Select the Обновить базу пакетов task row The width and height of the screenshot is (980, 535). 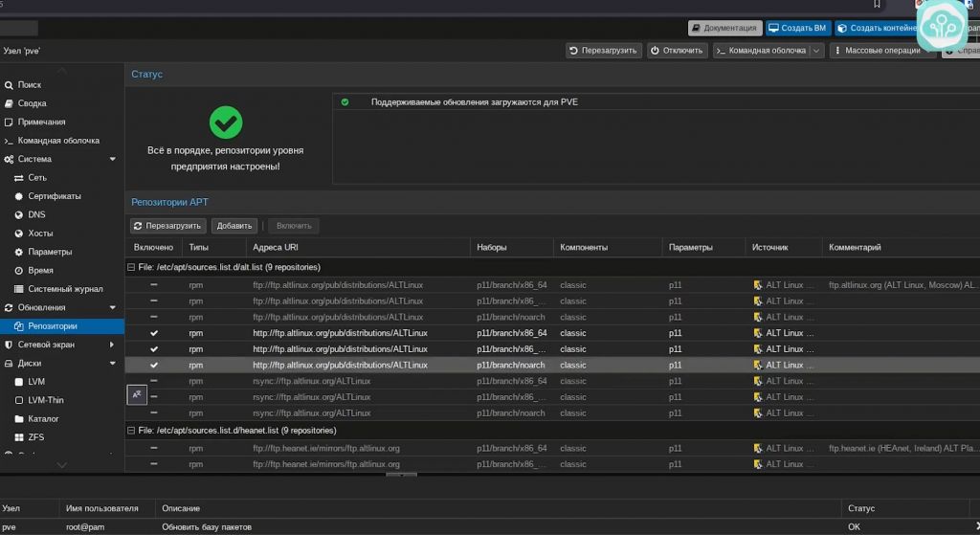(x=490, y=527)
